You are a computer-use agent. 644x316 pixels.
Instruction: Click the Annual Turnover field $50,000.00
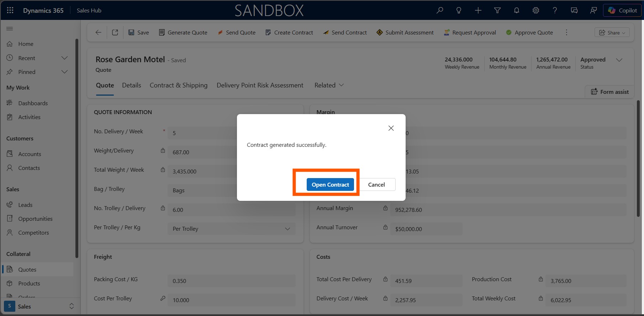(x=426, y=229)
